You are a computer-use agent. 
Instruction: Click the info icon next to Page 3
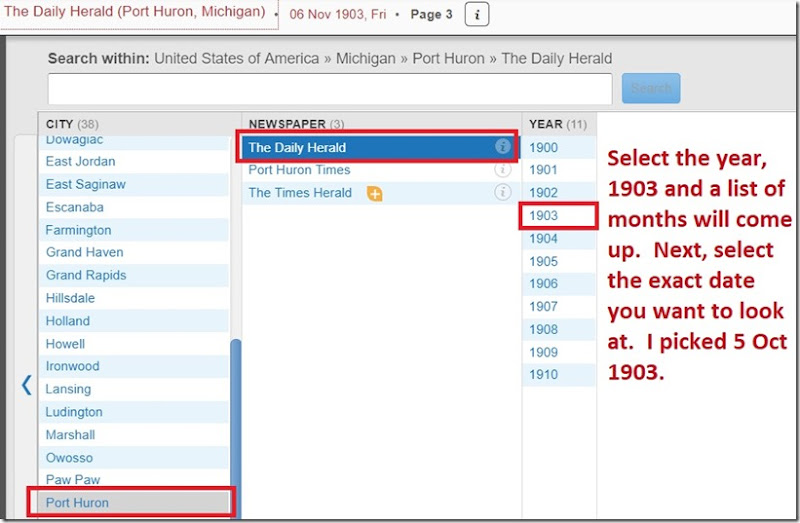[477, 14]
